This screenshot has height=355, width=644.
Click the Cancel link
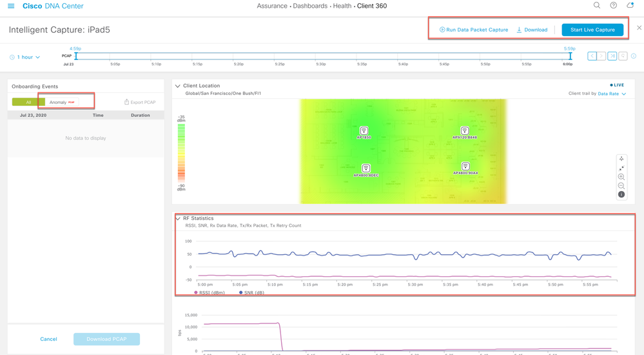click(48, 339)
